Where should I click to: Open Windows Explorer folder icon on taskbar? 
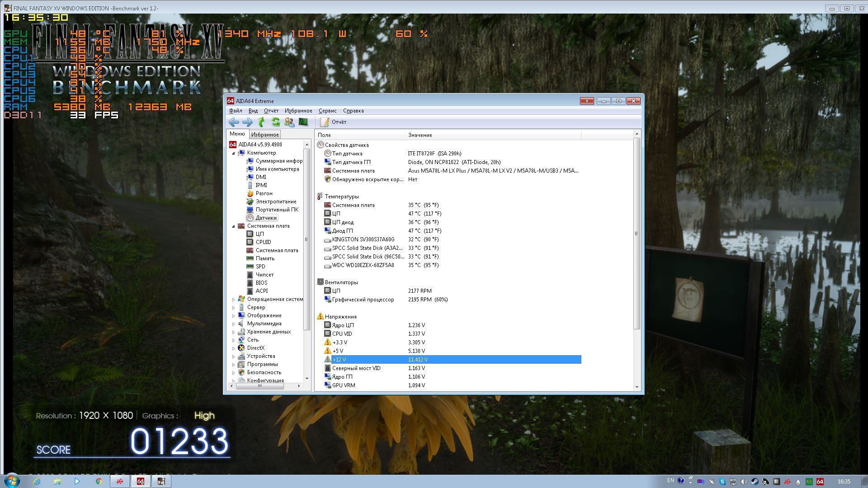(57, 482)
